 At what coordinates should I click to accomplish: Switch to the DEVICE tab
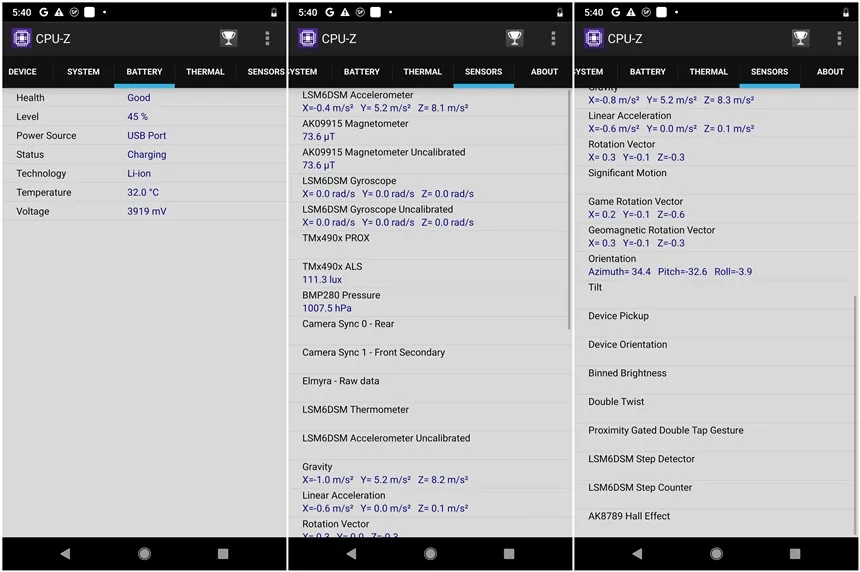tap(22, 72)
